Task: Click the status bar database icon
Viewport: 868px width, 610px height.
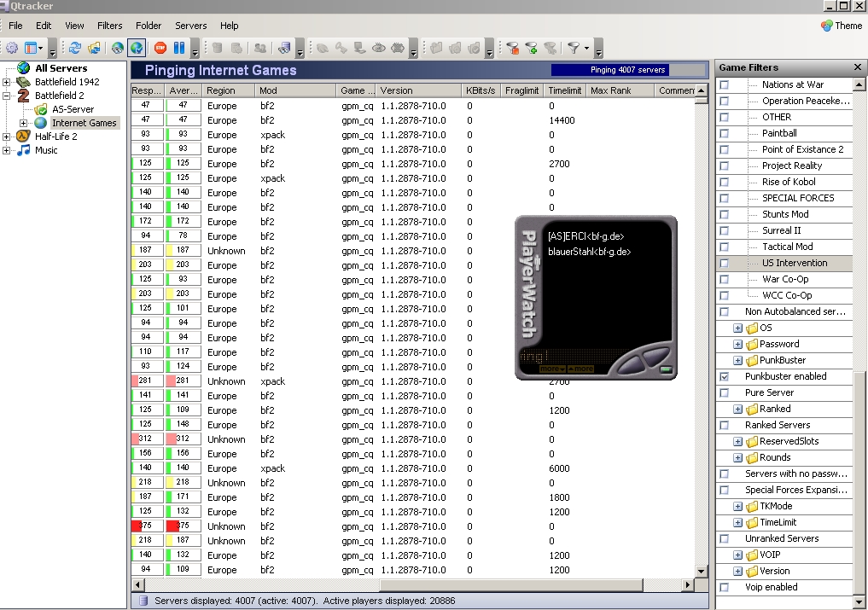Action: pos(143,601)
